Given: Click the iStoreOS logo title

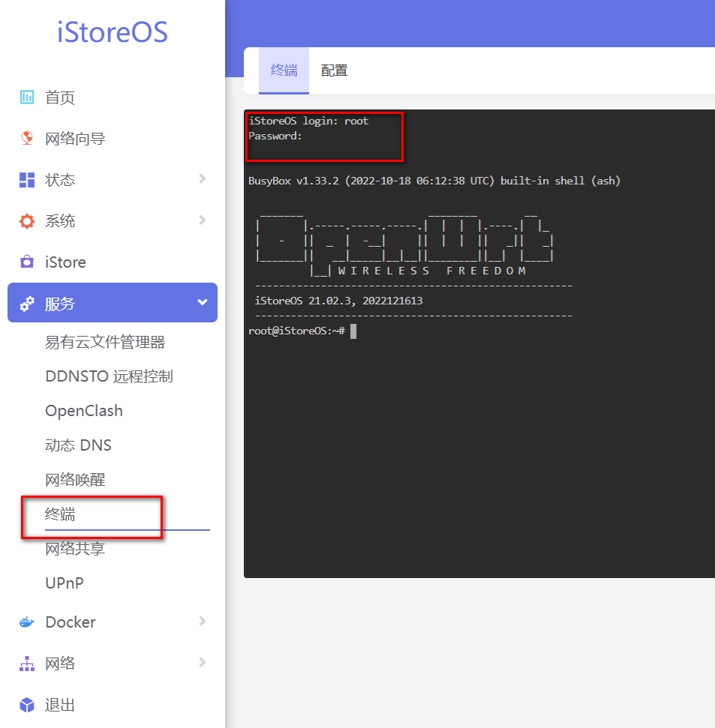Looking at the screenshot, I should (113, 32).
